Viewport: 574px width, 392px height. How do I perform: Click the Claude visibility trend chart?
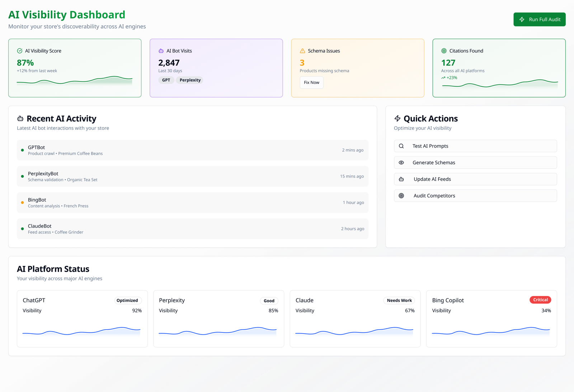coord(354,331)
